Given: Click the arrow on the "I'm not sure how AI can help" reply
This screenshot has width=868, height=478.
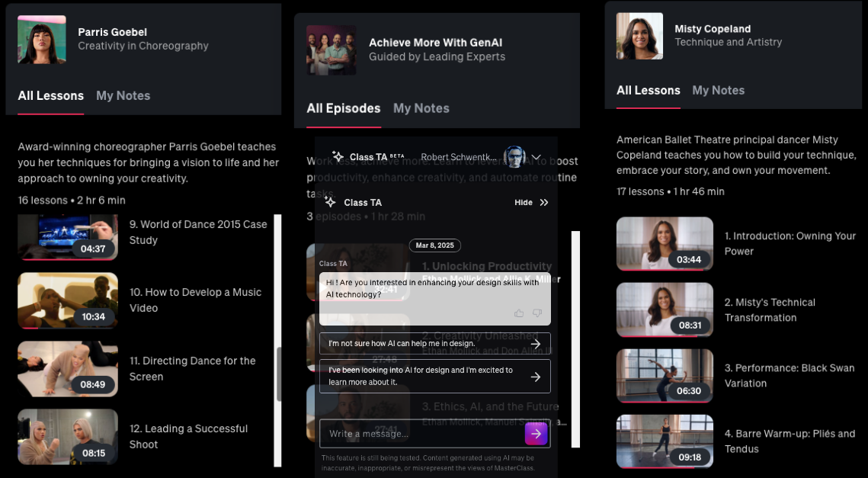Looking at the screenshot, I should click(535, 343).
